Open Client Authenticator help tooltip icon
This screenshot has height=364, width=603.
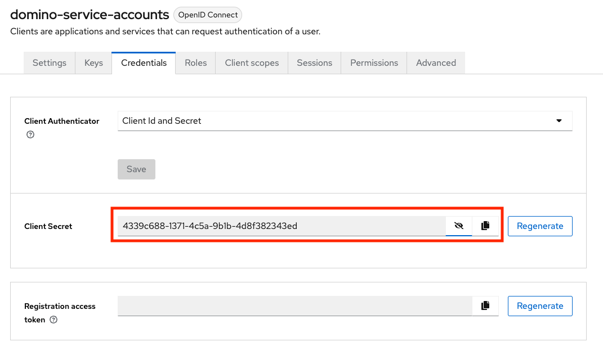(30, 134)
